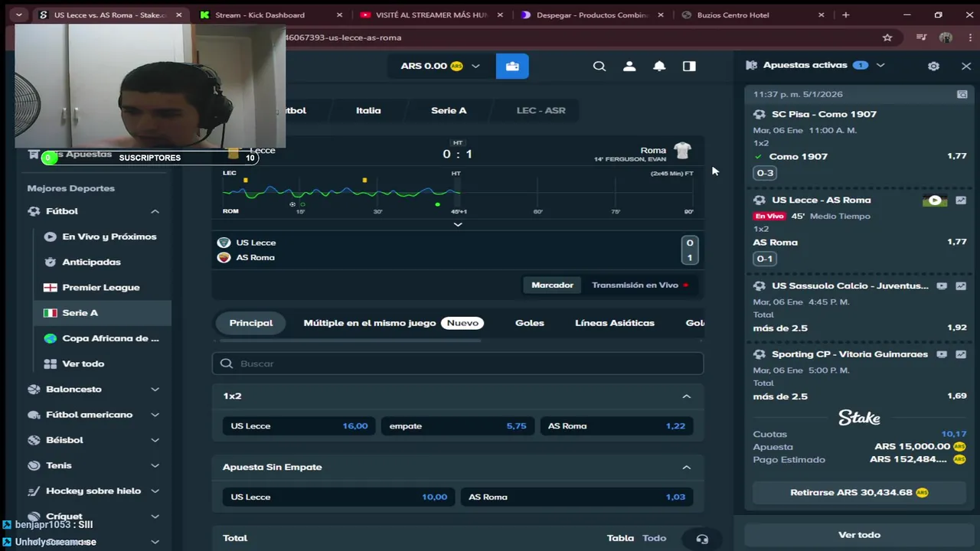Open the search magnifier icon in header
This screenshot has width=980, height=551.
point(599,66)
